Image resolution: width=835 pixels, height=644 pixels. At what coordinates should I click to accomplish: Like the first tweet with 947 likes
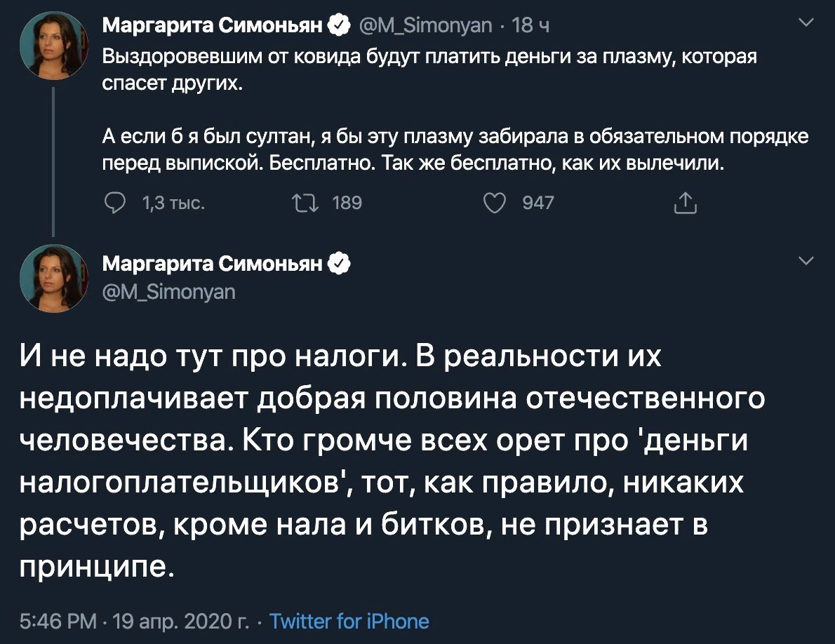(x=494, y=203)
